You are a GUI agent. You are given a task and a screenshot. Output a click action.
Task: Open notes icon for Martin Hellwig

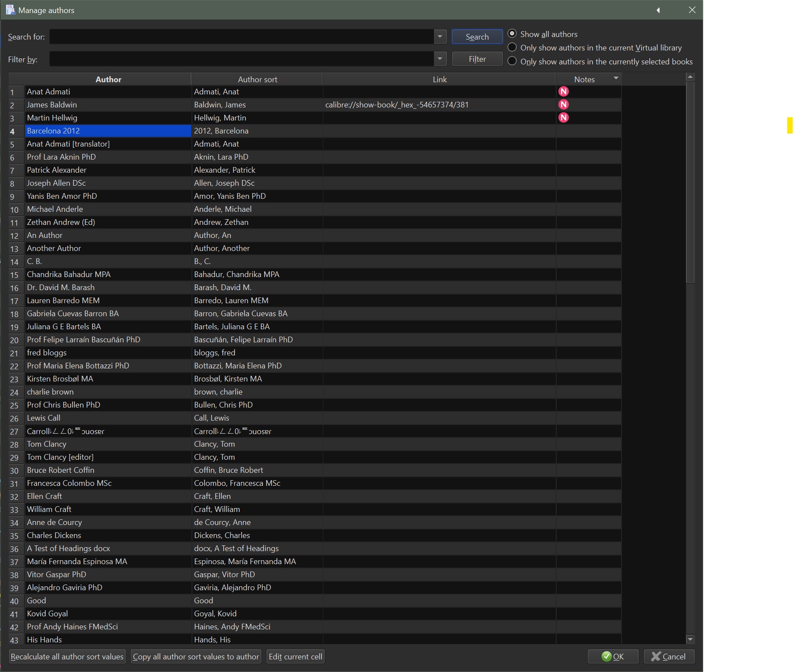click(x=564, y=117)
